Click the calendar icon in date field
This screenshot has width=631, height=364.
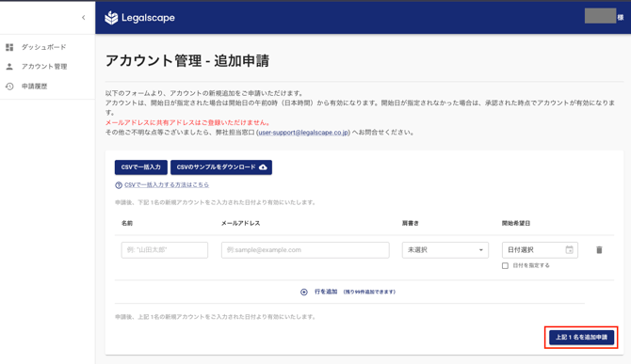569,249
